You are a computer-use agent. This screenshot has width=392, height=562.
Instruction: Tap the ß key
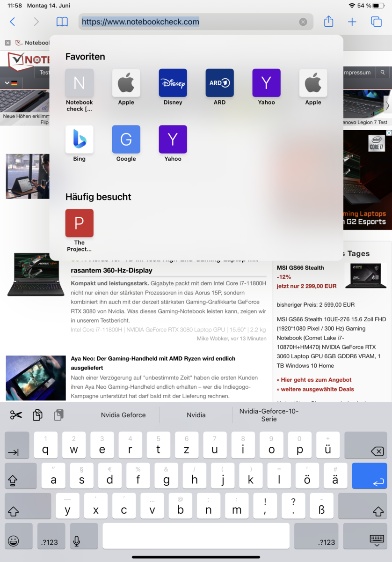coord(322,506)
